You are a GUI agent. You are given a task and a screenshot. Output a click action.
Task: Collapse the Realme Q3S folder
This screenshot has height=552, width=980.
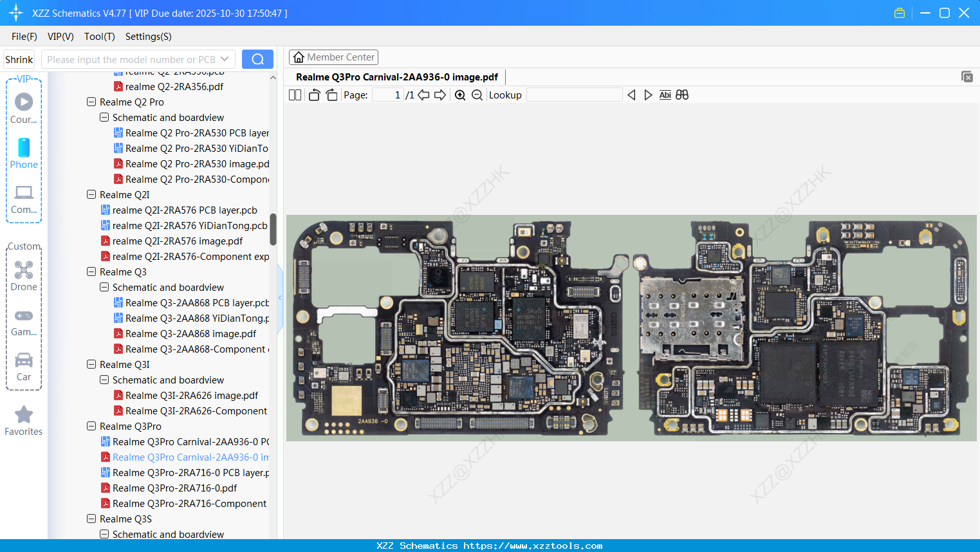(x=91, y=519)
